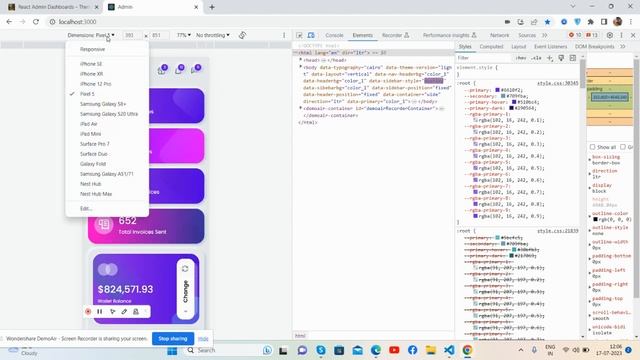Open DevTools customize three-dot menu
The height and width of the screenshot is (360, 640).
pyautogui.click(x=622, y=36)
